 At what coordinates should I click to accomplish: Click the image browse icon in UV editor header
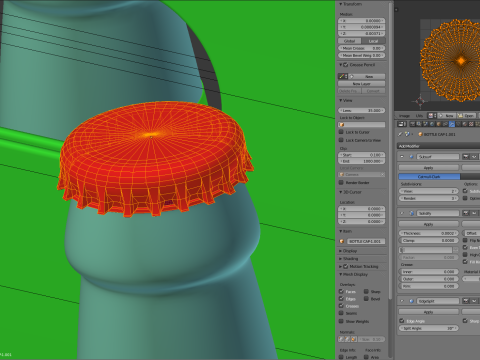(x=431, y=116)
